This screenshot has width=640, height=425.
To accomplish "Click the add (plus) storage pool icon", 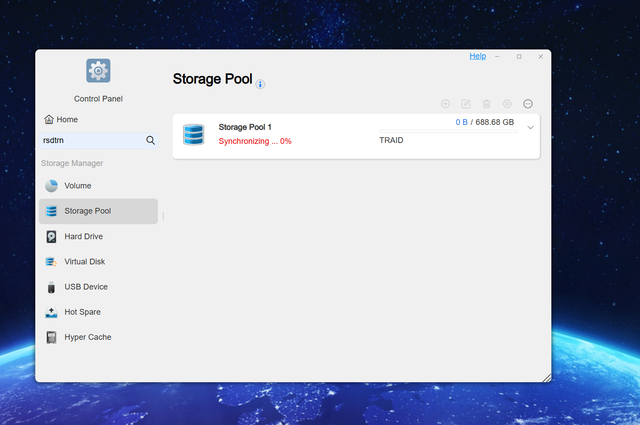I will click(445, 104).
